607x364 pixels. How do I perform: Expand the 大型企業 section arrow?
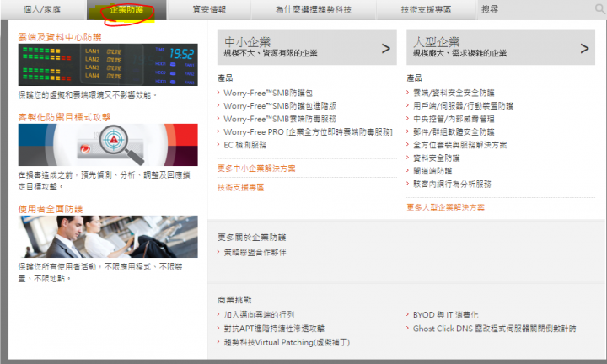click(584, 48)
